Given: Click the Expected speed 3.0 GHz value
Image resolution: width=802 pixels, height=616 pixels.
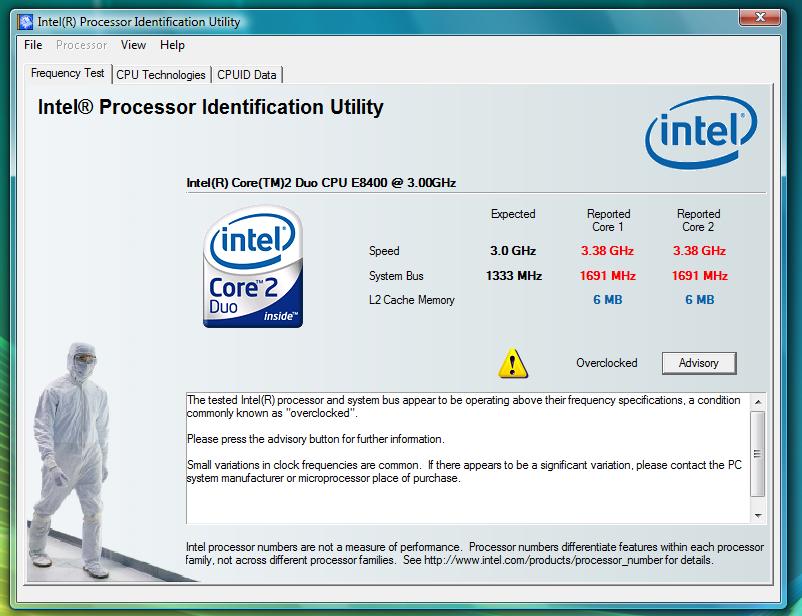Looking at the screenshot, I should click(x=513, y=251).
